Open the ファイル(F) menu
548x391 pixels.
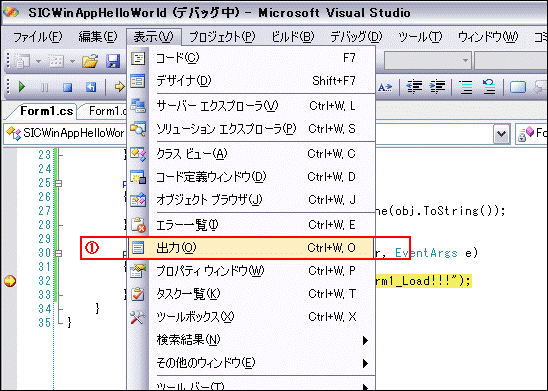[37, 37]
